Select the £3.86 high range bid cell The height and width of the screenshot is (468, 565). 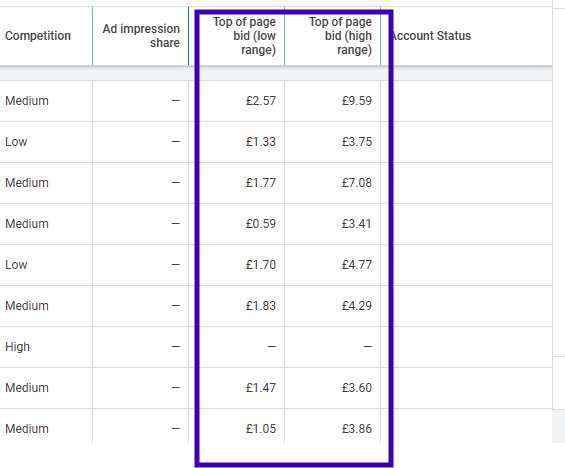click(x=357, y=429)
